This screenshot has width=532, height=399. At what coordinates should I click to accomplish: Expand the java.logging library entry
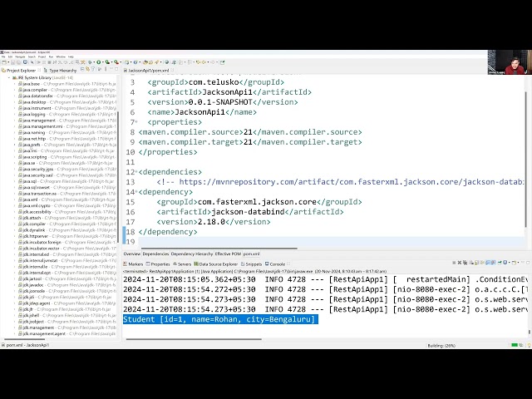point(15,115)
